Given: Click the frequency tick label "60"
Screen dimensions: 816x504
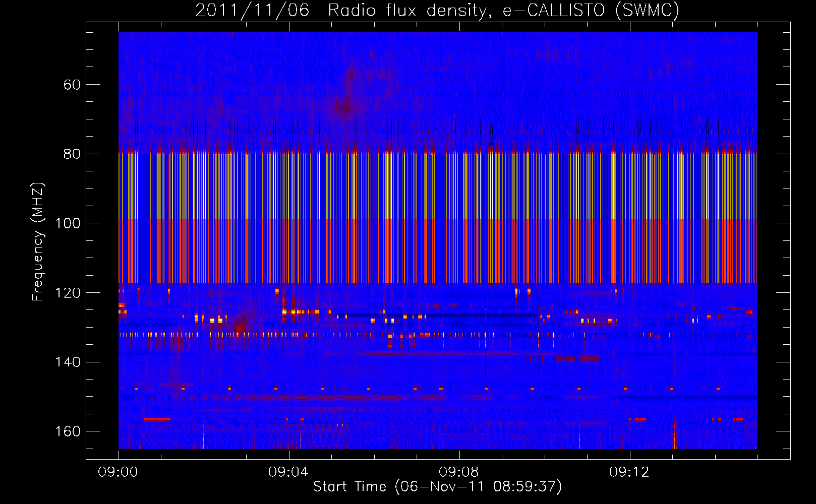Looking at the screenshot, I should (x=72, y=85).
